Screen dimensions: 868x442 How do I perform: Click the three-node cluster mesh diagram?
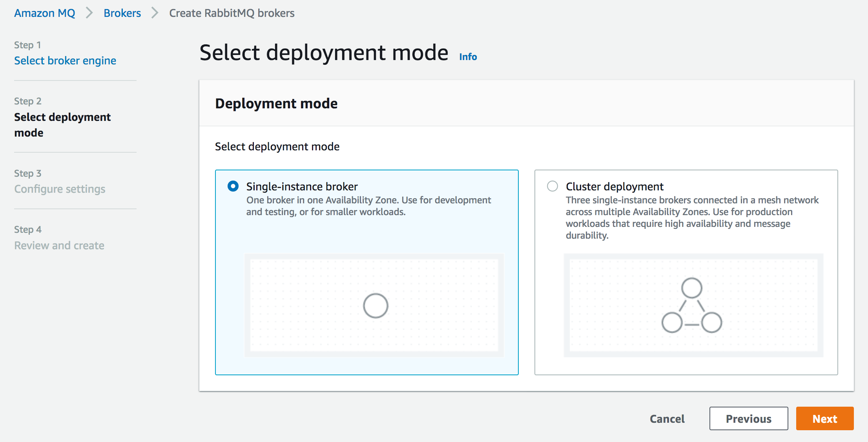coord(692,305)
